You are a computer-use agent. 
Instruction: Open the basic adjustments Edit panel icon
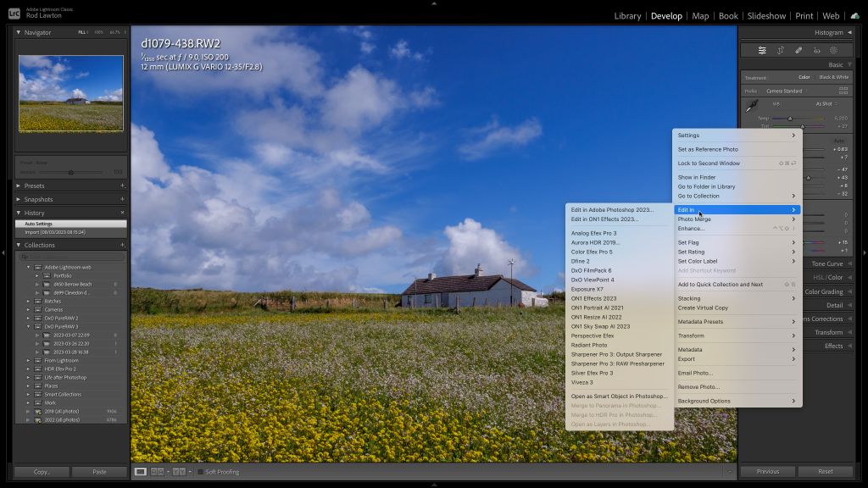coord(761,50)
